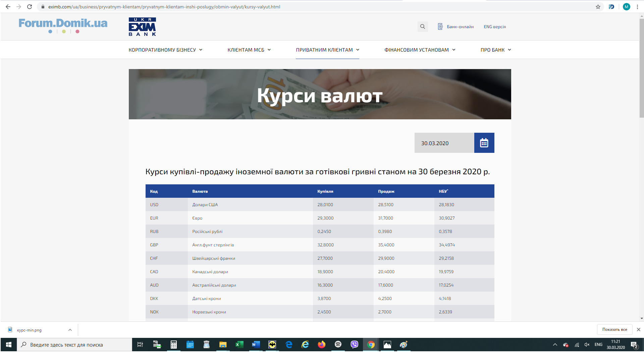
Task: Click the muted volume tray icon
Action: click(x=587, y=345)
